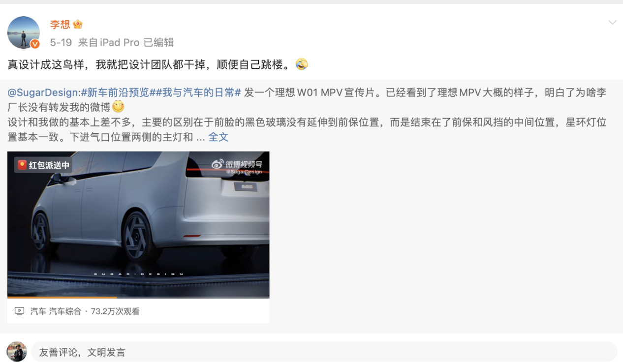Click the 李想 username link

coord(60,24)
